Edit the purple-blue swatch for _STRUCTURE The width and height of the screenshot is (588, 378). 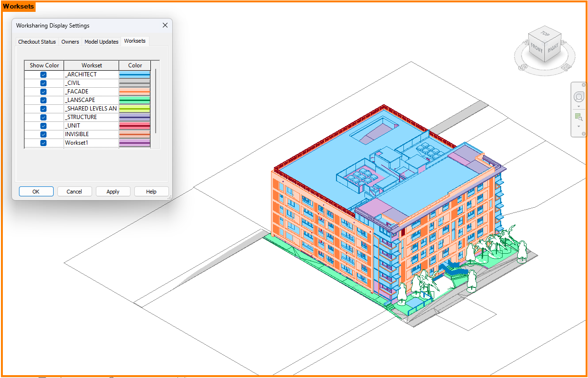[135, 117]
